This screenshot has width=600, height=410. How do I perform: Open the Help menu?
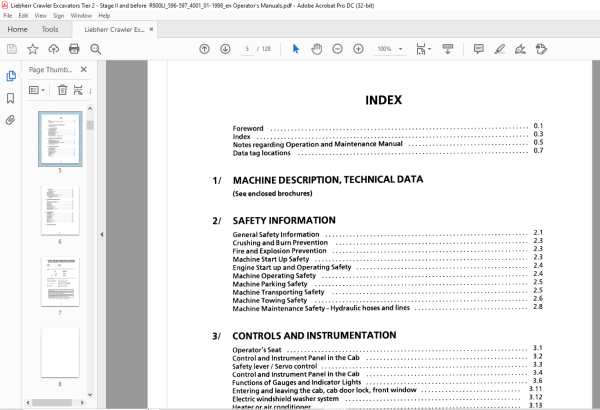104,16
